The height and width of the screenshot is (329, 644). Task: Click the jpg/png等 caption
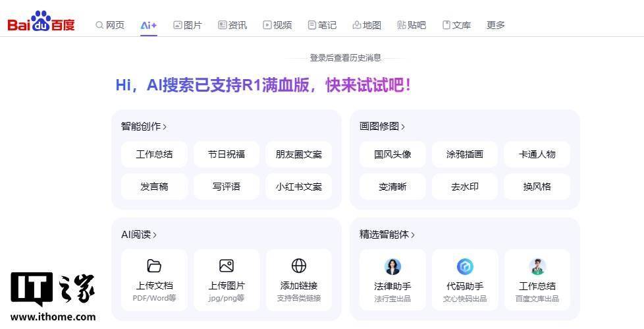coord(227,298)
